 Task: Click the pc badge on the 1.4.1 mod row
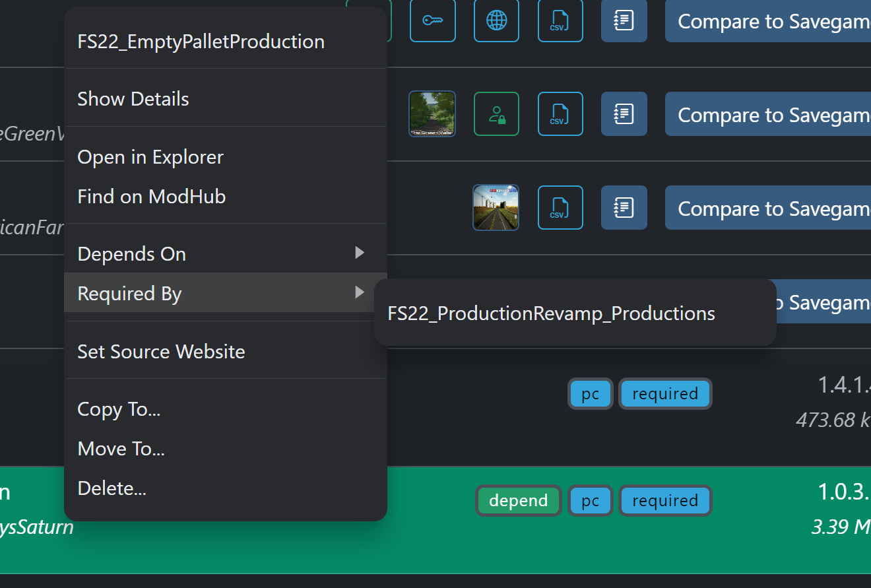[590, 393]
